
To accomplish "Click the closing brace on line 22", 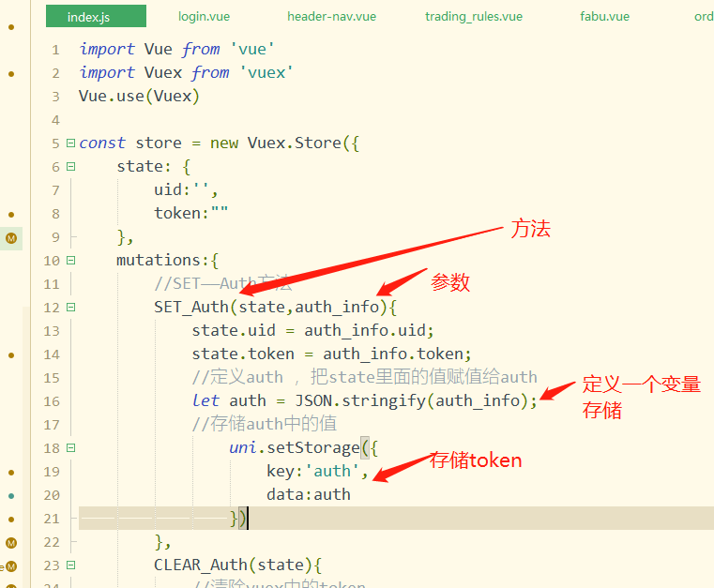I will 158,542.
